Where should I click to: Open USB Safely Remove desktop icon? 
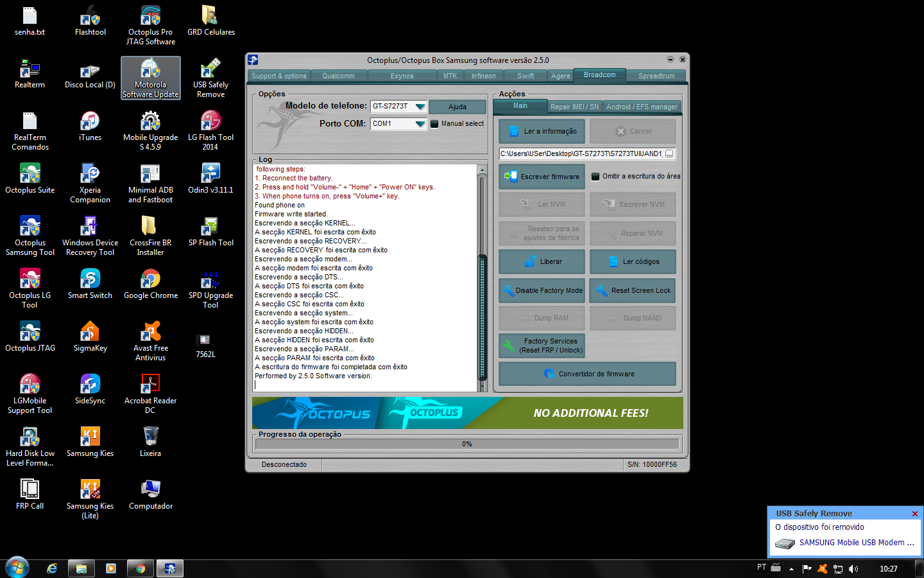point(210,78)
